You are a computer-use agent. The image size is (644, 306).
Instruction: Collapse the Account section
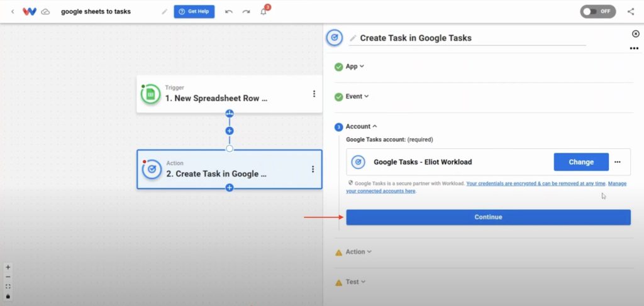[x=362, y=127]
